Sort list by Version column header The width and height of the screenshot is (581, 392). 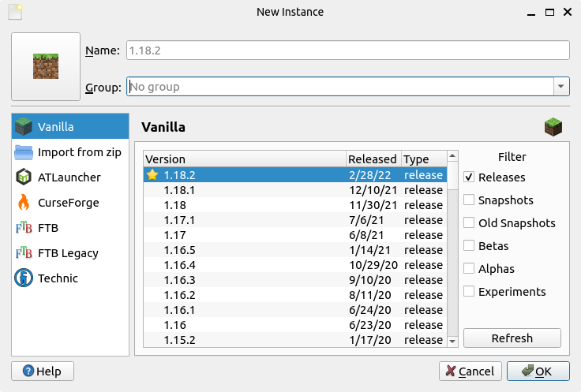coord(244,159)
